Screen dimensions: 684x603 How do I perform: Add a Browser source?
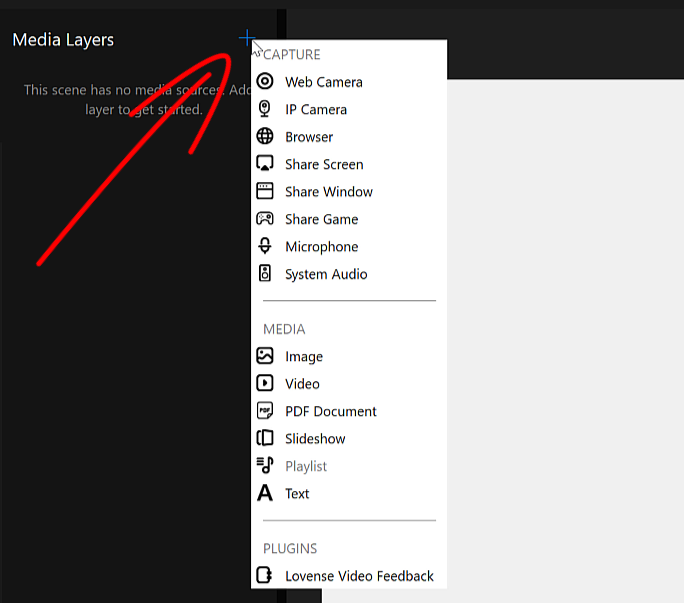[x=349, y=137]
